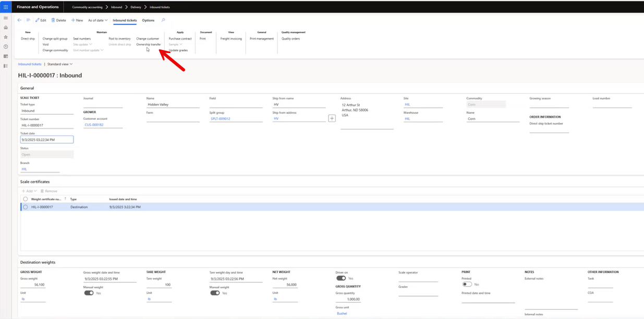644x319 pixels.
Task: Turn on the Printed toggle
Action: [x=467, y=284]
